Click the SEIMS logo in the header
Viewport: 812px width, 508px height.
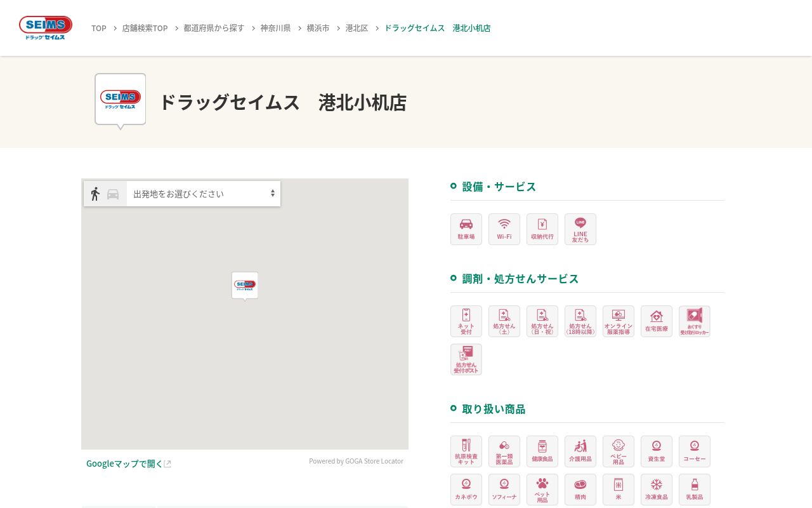pos(46,28)
